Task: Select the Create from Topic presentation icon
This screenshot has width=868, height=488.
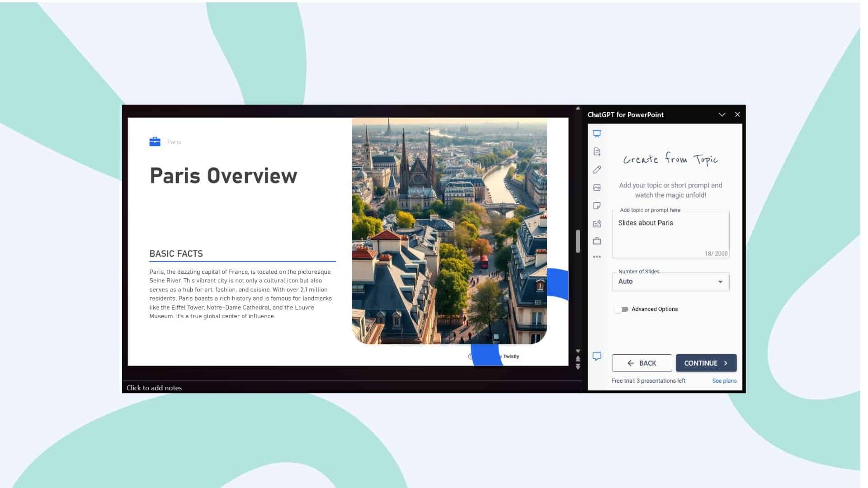Action: click(597, 134)
